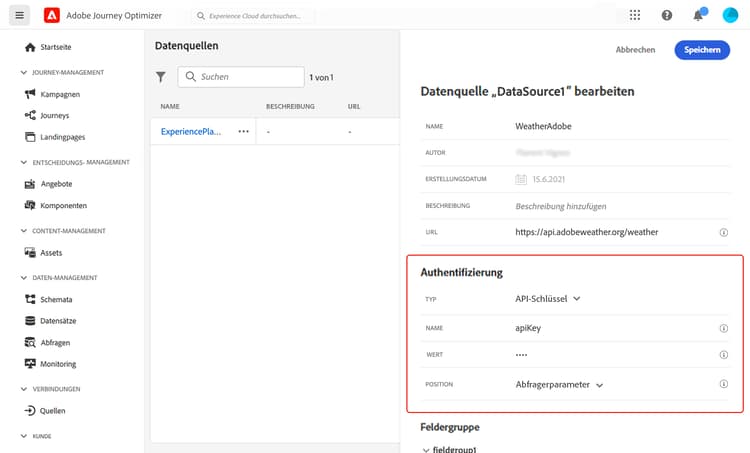Image resolution: width=750 pixels, height=453 pixels.
Task: Collapse the Daten-Management section
Action: [x=23, y=277]
